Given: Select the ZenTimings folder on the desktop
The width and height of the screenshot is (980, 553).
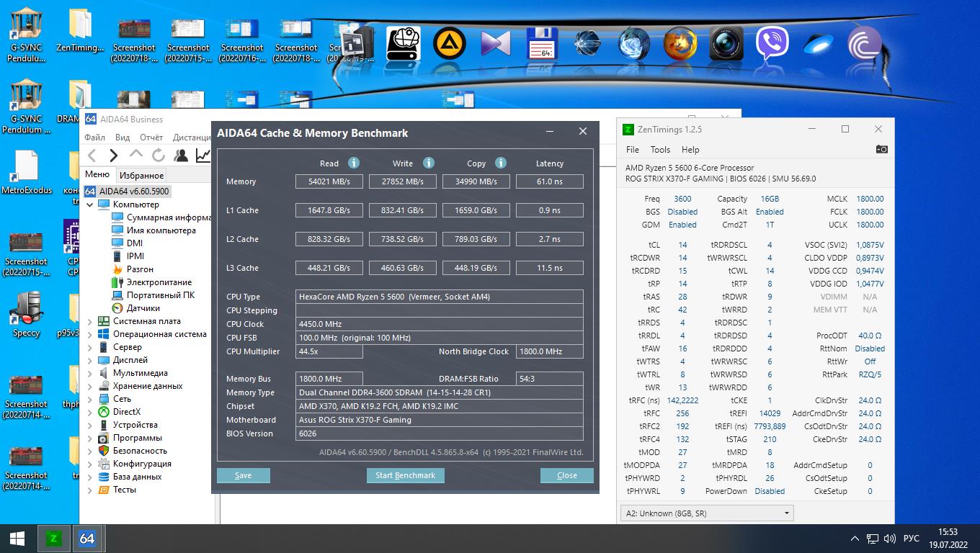Looking at the screenshot, I should click(79, 31).
